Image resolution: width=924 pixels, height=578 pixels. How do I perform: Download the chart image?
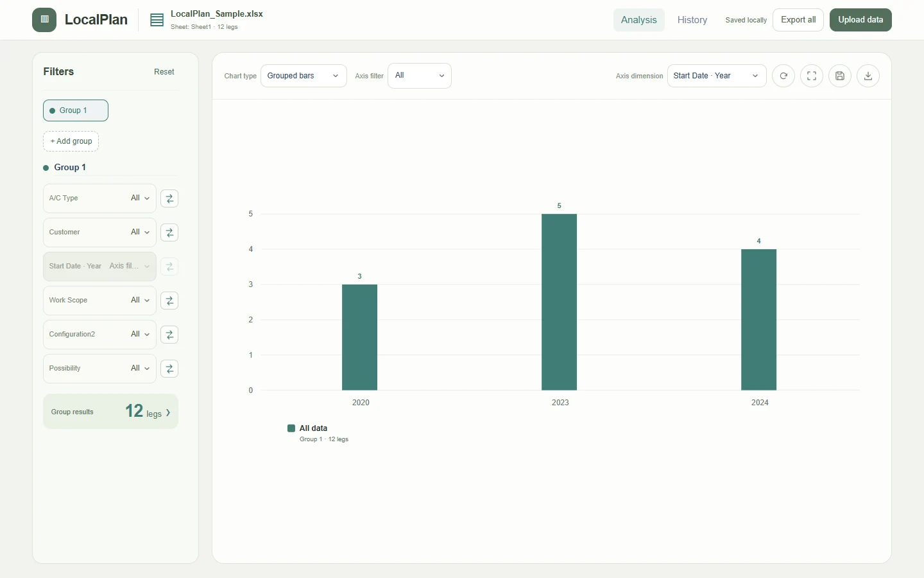pyautogui.click(x=868, y=76)
